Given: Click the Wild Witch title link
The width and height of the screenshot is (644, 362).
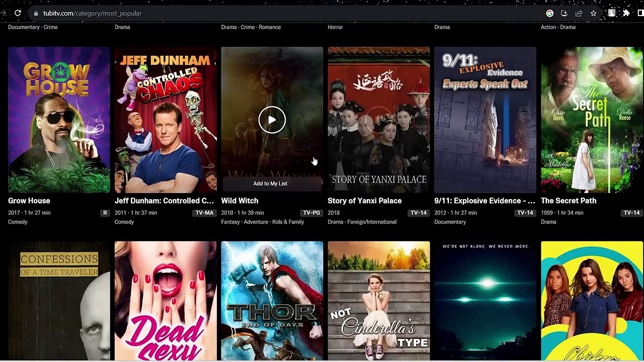Looking at the screenshot, I should [x=240, y=201].
